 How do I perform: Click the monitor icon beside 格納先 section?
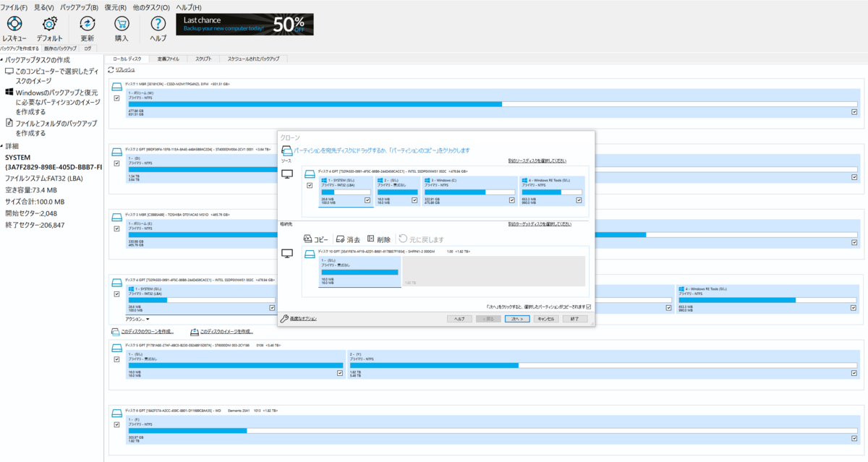(287, 254)
